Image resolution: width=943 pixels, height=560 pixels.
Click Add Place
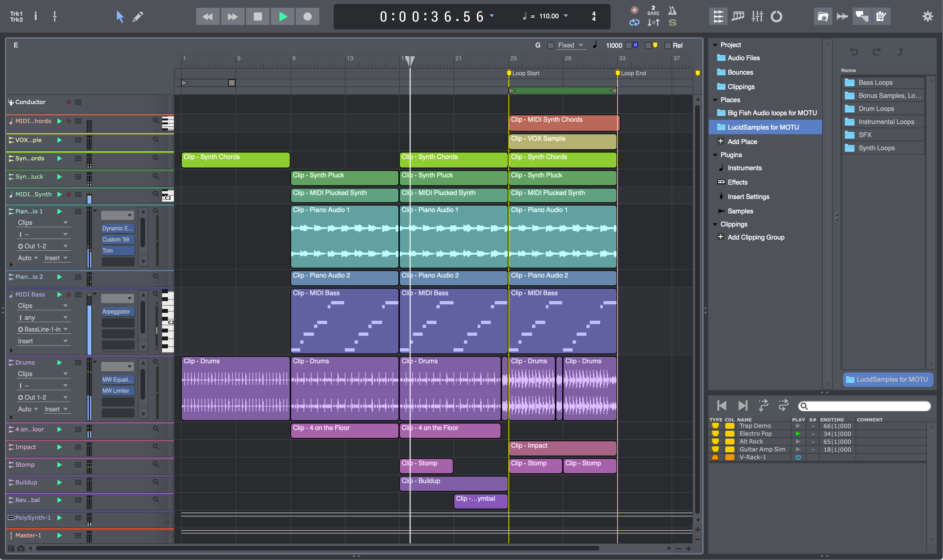pos(742,141)
